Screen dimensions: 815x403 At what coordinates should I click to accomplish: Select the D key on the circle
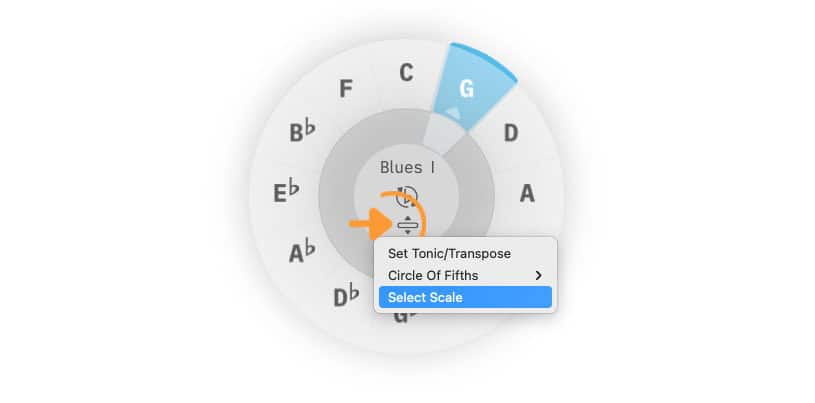tap(511, 134)
